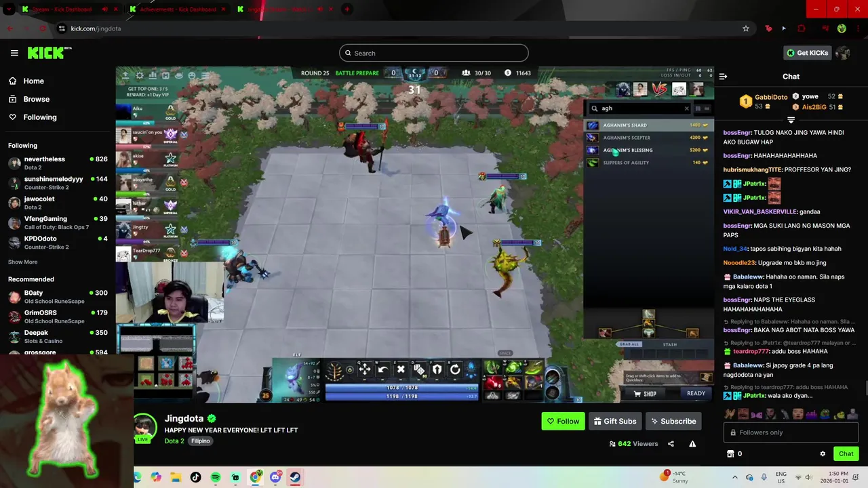Open Deepak recommended channel
The image size is (868, 488).
pyautogui.click(x=58, y=336)
